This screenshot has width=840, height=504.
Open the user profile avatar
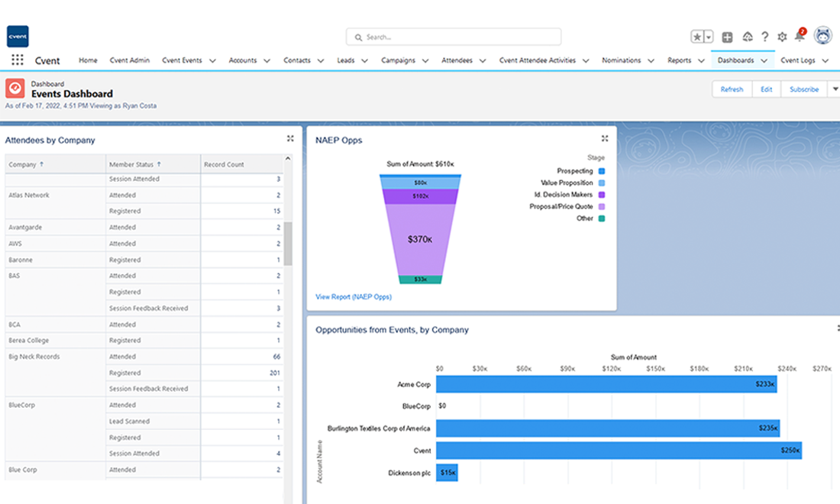coord(823,36)
